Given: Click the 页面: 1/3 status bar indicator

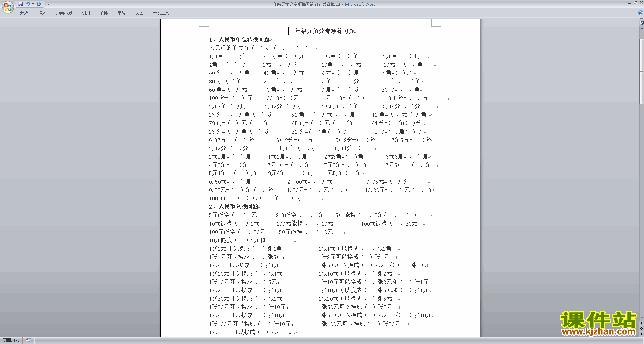Looking at the screenshot, I should coord(11,340).
